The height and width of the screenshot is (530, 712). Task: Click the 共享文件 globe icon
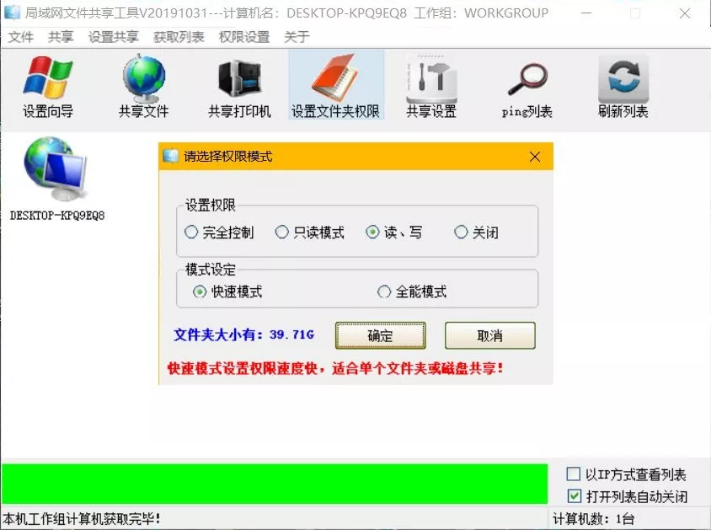(x=143, y=85)
